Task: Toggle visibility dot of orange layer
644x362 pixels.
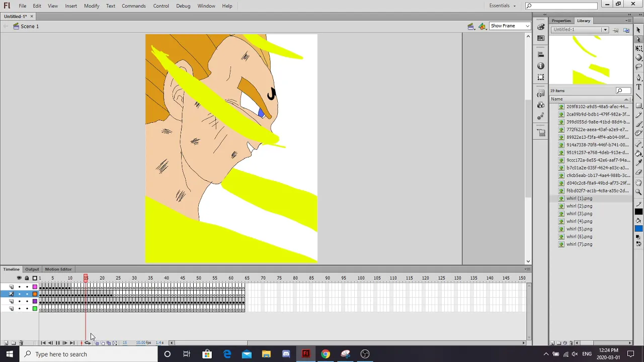Action: (x=19, y=294)
